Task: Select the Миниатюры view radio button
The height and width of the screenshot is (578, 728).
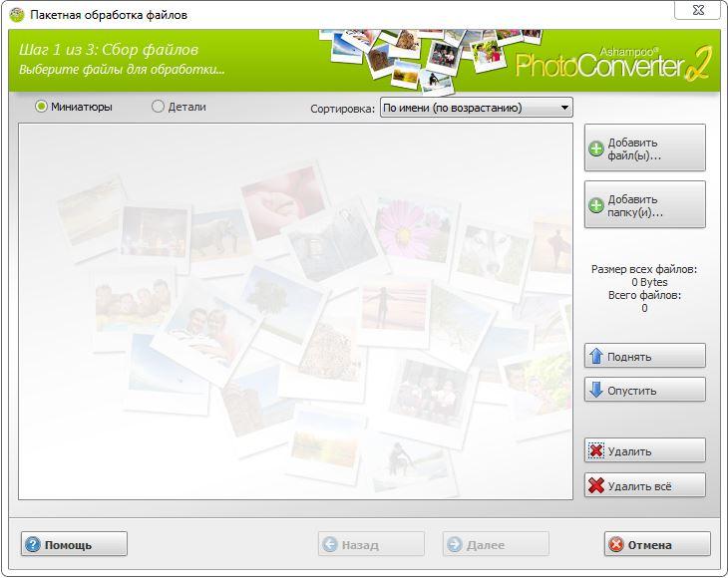Action: click(x=41, y=107)
